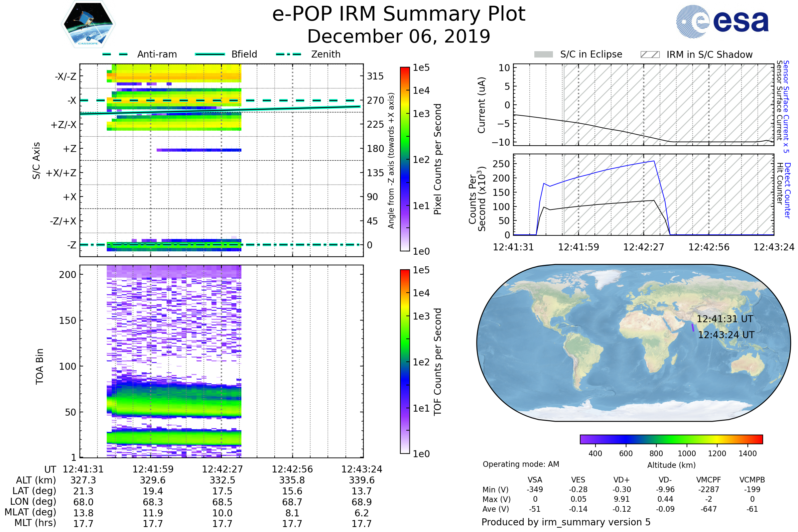This screenshot has height=532, width=798.
Task: Click the Produced by irm_summary version 5 text
Action: point(566,522)
